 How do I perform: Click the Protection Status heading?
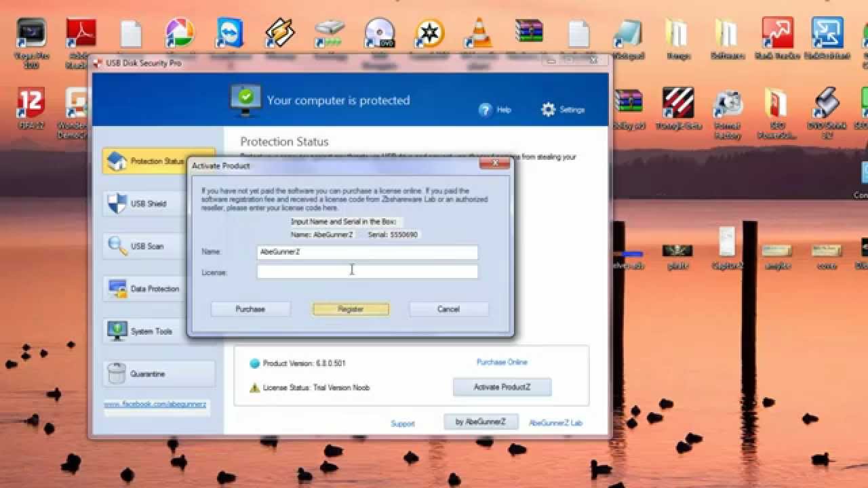pos(284,142)
